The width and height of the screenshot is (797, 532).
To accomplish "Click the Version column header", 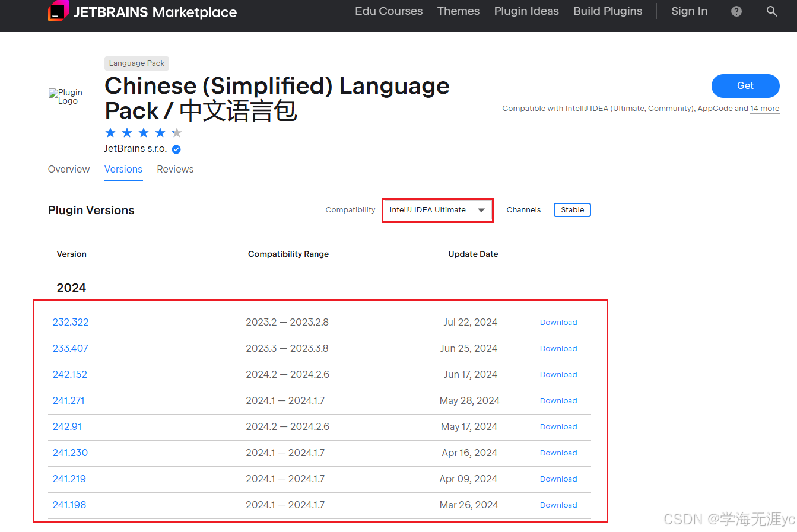I will [71, 254].
